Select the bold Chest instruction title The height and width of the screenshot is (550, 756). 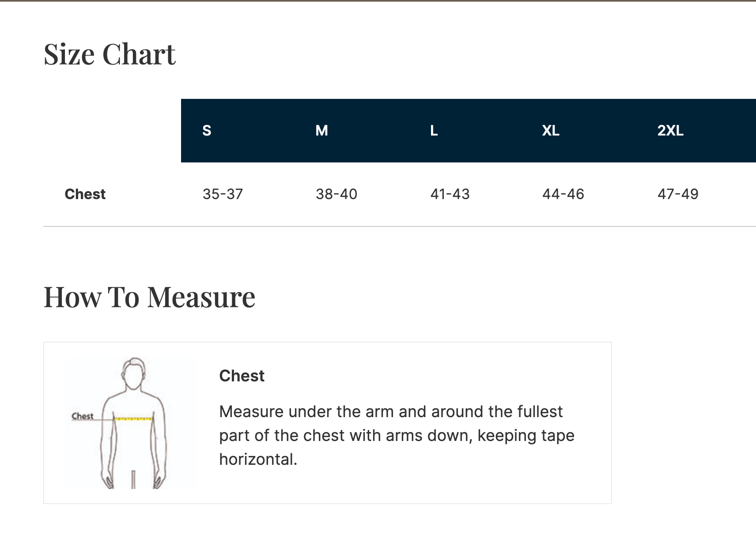(242, 376)
